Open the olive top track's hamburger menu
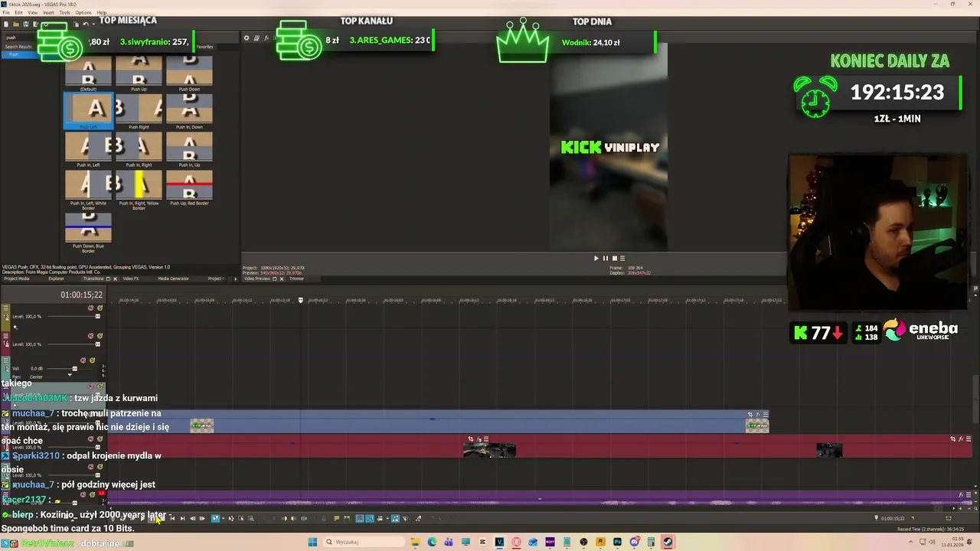The width and height of the screenshot is (980, 551). pyautogui.click(x=6, y=308)
